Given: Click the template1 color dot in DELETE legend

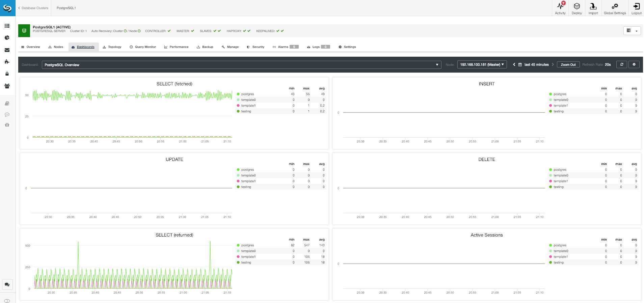Looking at the screenshot, I should pyautogui.click(x=551, y=181).
